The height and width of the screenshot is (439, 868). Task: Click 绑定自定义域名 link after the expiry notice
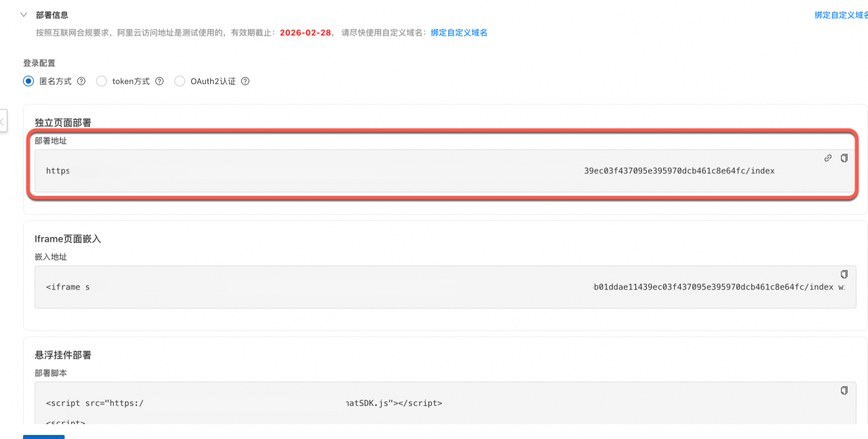click(x=459, y=33)
